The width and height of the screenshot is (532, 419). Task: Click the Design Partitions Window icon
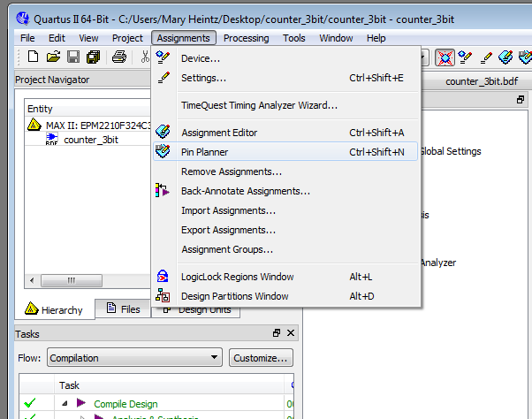(163, 295)
